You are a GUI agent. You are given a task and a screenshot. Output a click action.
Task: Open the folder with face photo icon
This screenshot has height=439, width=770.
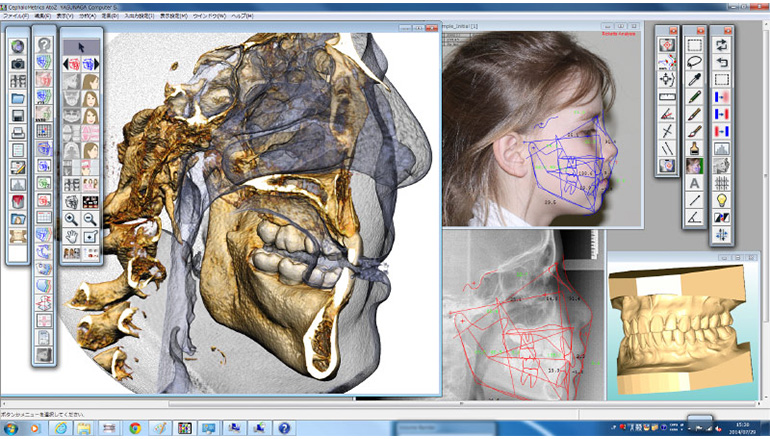(x=18, y=219)
